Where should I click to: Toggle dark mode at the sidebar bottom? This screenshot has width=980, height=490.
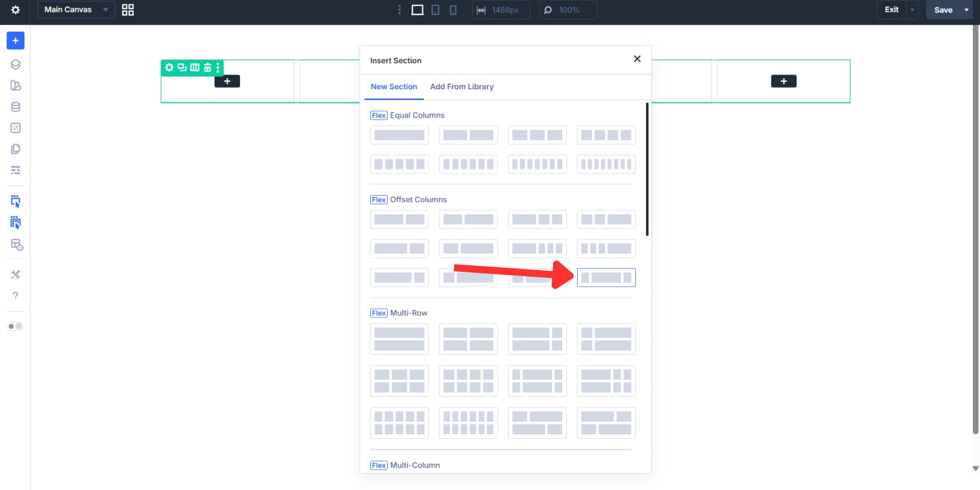click(x=16, y=326)
